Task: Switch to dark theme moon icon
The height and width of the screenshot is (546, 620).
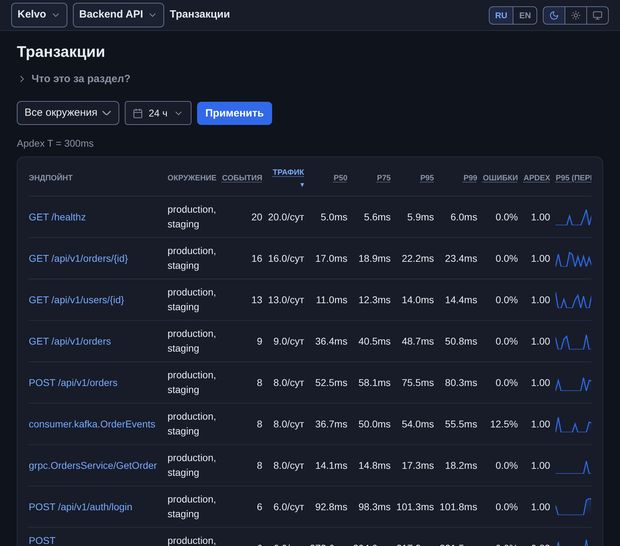Action: (554, 15)
